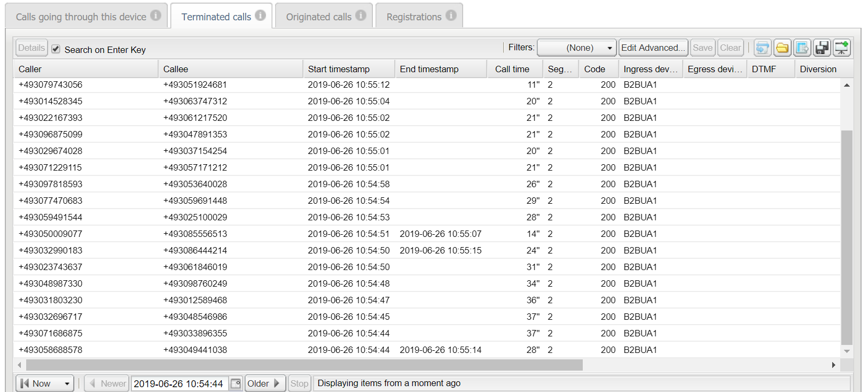Click the open folder icon in toolbar
This screenshot has height=392, width=868.
pyautogui.click(x=782, y=48)
